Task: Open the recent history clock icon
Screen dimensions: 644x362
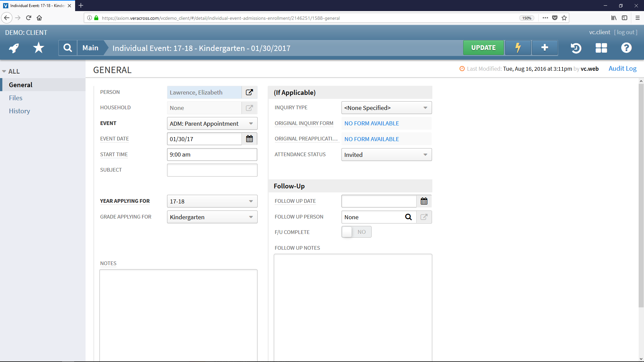Action: tap(576, 48)
